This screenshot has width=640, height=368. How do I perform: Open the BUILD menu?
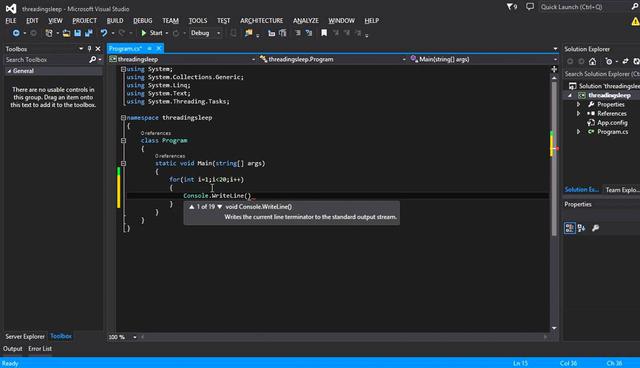[x=115, y=20]
